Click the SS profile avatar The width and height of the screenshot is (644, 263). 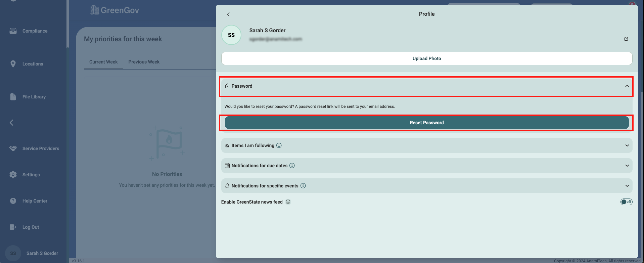click(x=231, y=35)
